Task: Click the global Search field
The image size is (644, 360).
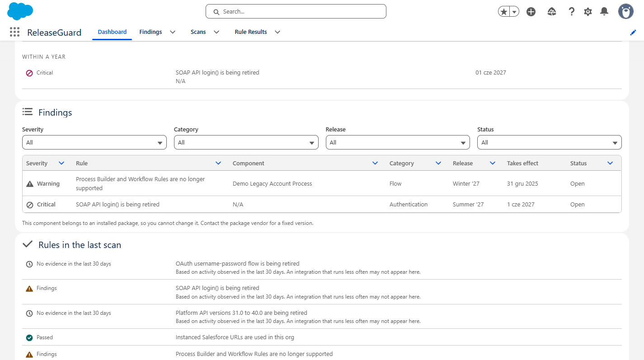Action: [296, 11]
